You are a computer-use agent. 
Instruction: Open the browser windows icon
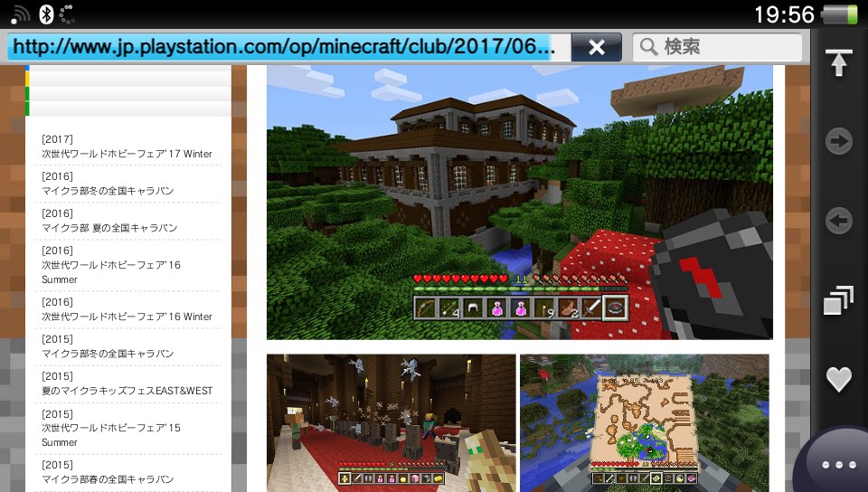pos(839,300)
